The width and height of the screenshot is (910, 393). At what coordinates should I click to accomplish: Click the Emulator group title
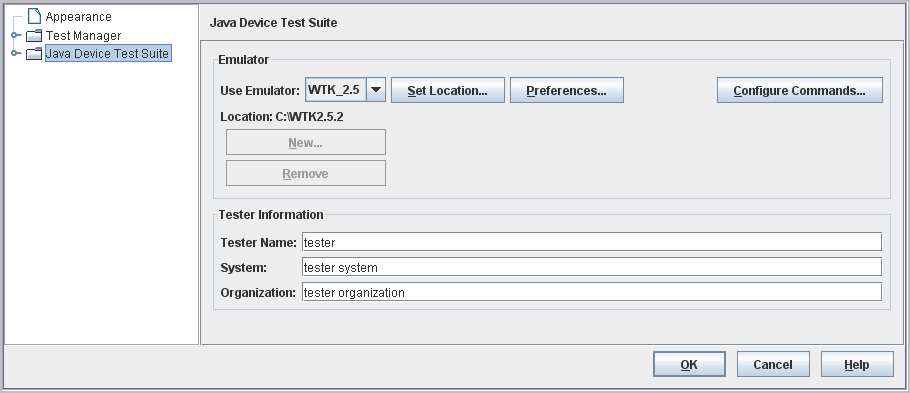pos(244,60)
